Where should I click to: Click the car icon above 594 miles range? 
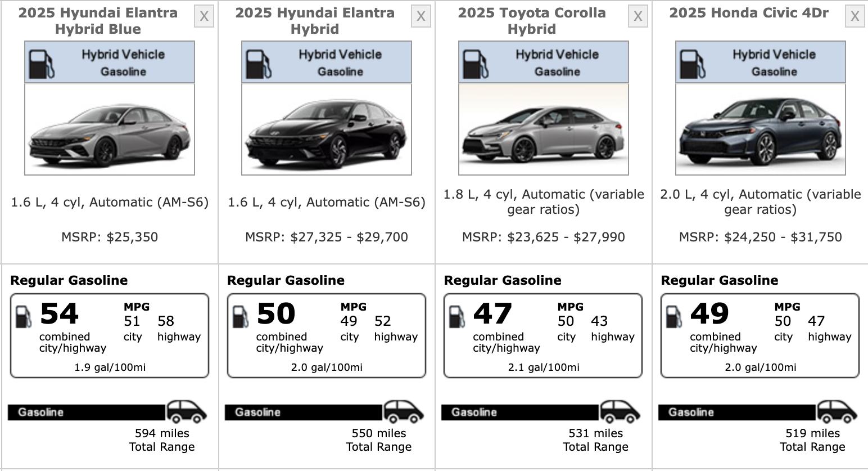click(x=186, y=412)
